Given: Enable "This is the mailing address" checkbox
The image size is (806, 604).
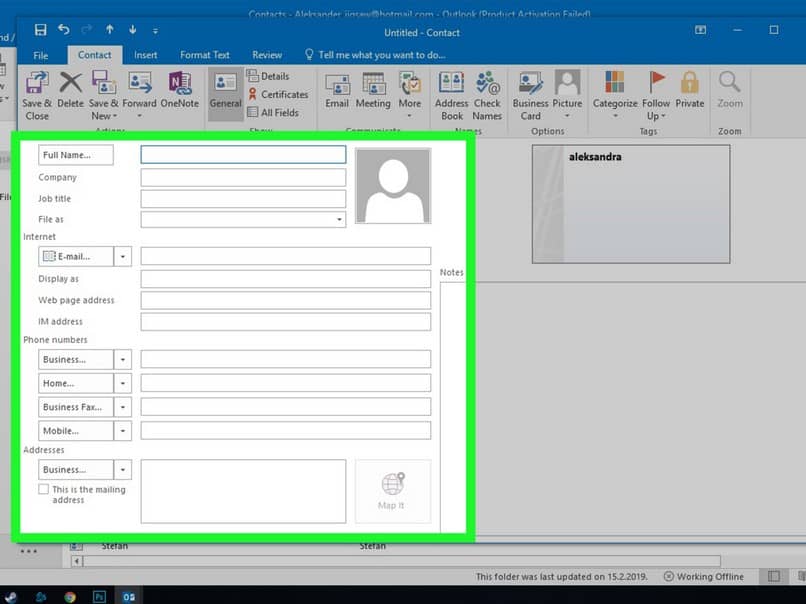Looking at the screenshot, I should (43, 490).
